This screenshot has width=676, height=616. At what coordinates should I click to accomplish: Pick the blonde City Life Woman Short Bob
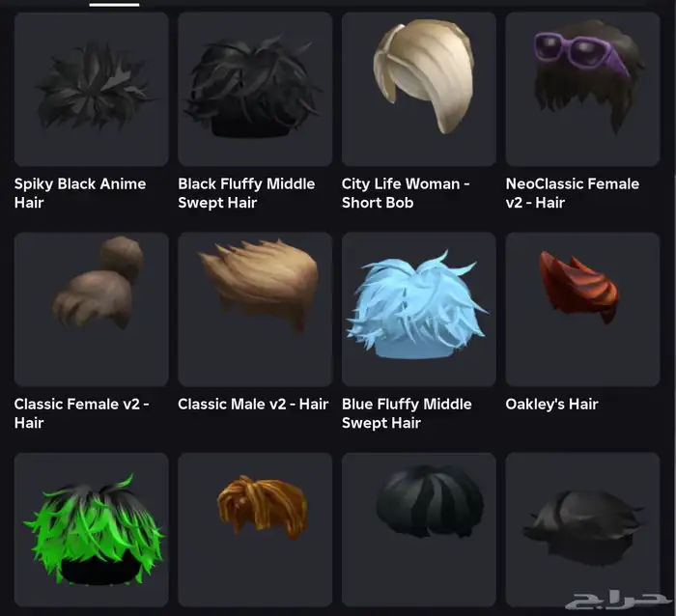(419, 89)
